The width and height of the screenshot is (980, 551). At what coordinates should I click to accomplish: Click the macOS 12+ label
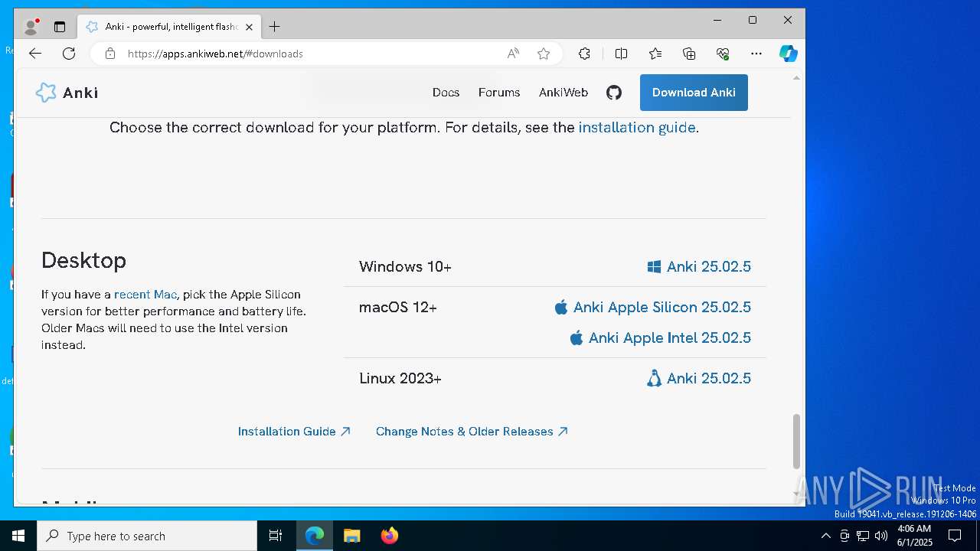(x=398, y=308)
